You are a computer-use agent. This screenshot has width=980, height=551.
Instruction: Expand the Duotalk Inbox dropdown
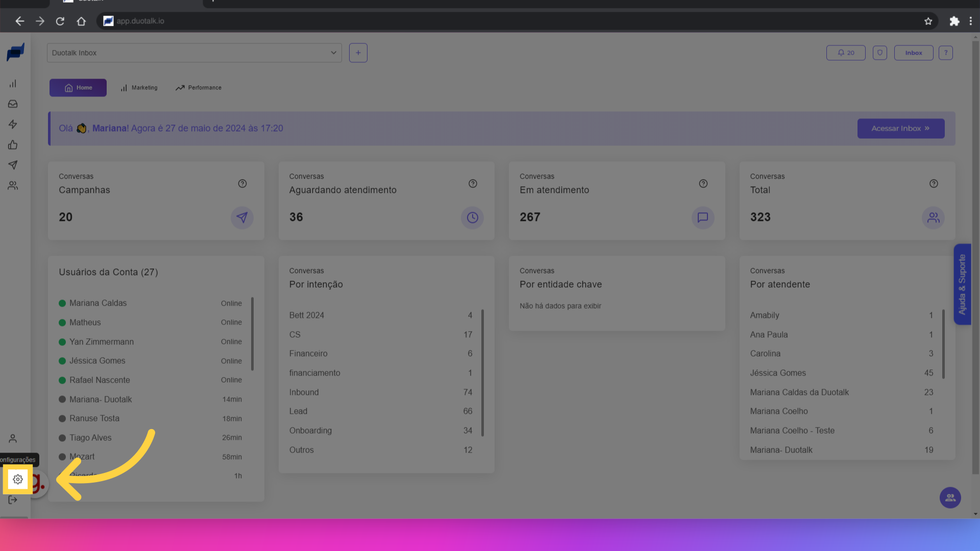click(194, 53)
